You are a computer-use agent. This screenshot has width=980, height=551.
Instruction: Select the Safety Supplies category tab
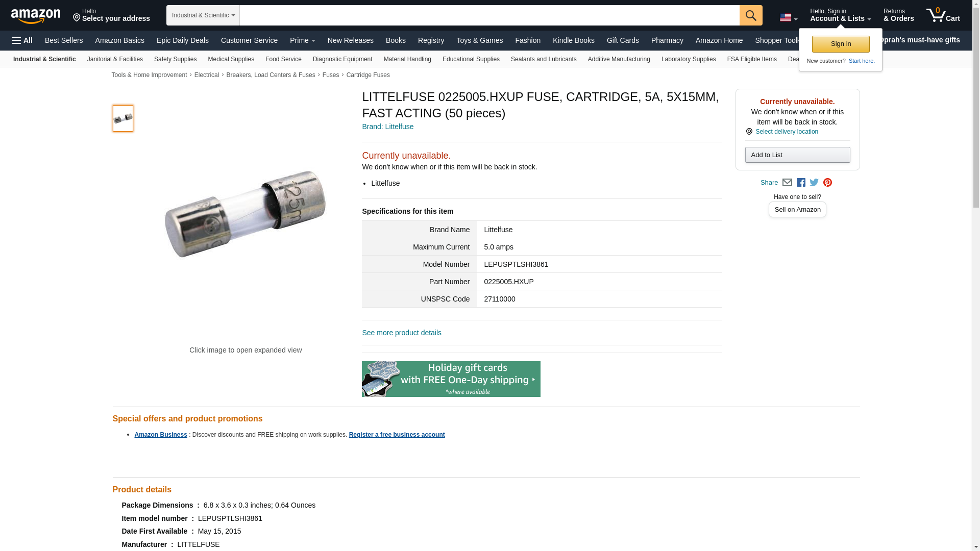pos(175,59)
